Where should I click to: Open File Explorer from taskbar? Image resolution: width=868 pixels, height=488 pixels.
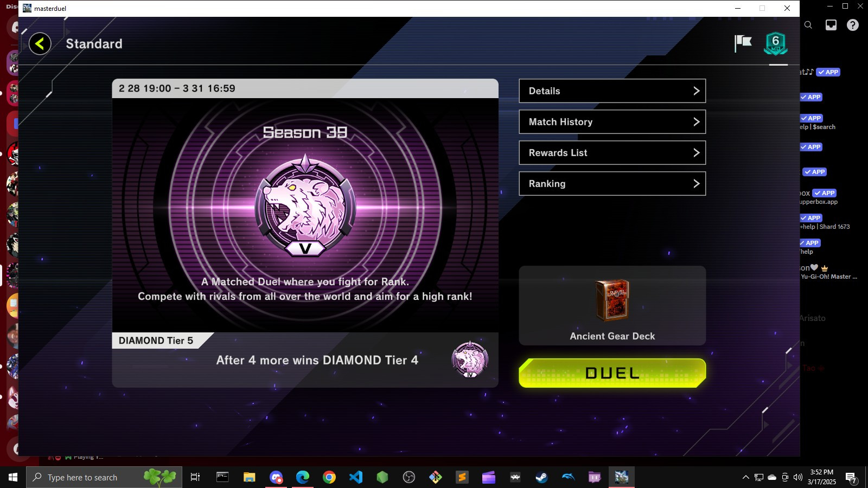pyautogui.click(x=249, y=477)
